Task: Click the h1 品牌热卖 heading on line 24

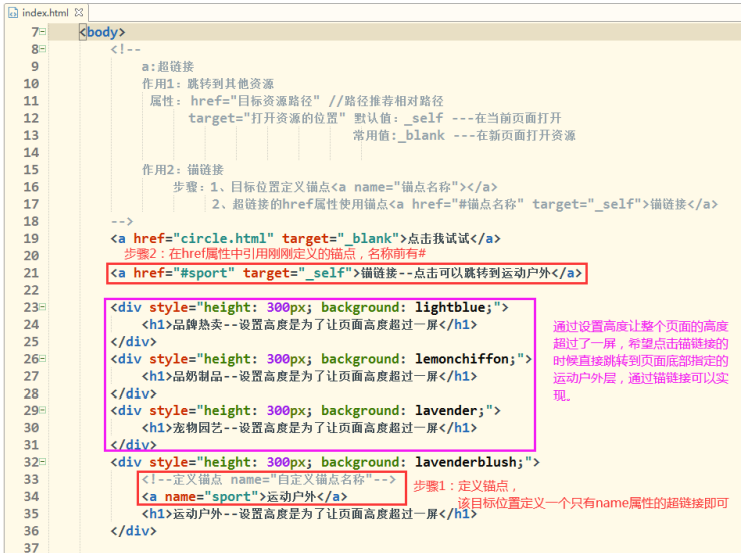Action: [x=309, y=325]
